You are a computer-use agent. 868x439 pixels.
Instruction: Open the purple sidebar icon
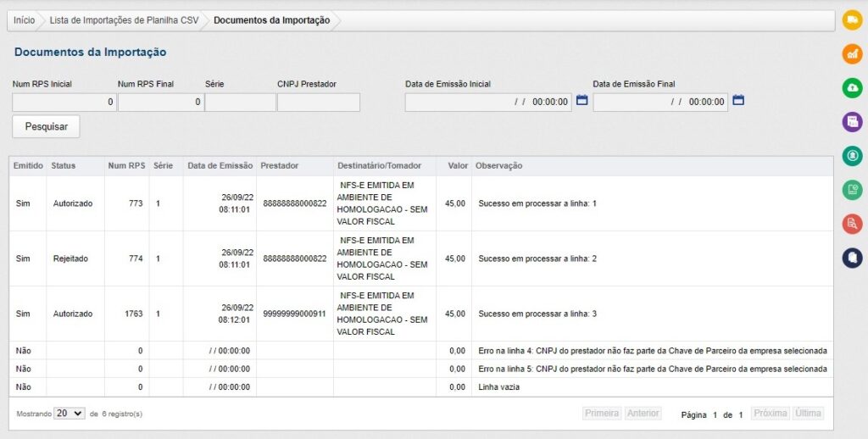[852, 122]
